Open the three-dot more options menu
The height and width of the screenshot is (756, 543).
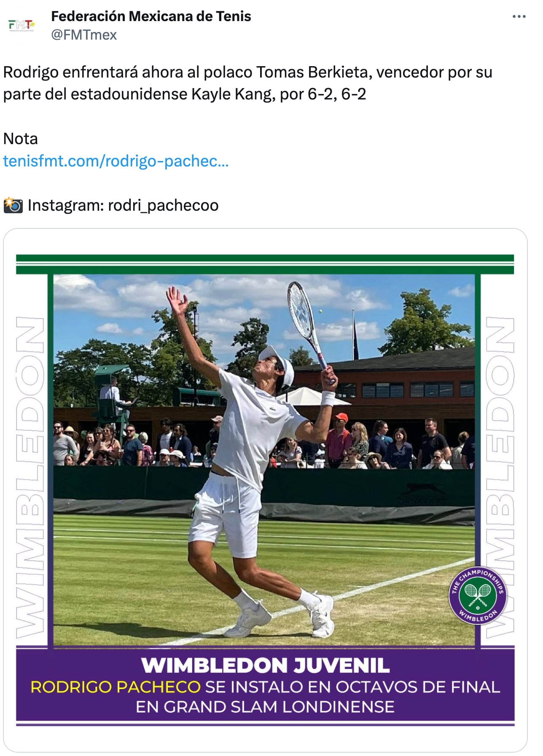[519, 16]
